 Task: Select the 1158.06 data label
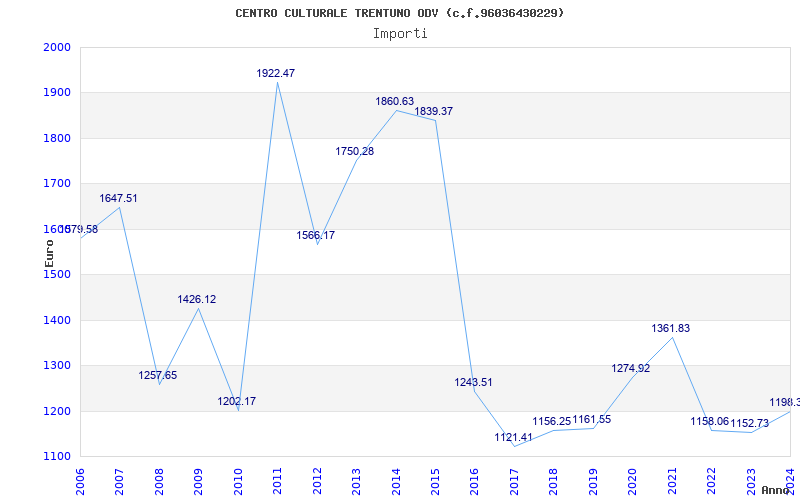click(x=710, y=421)
